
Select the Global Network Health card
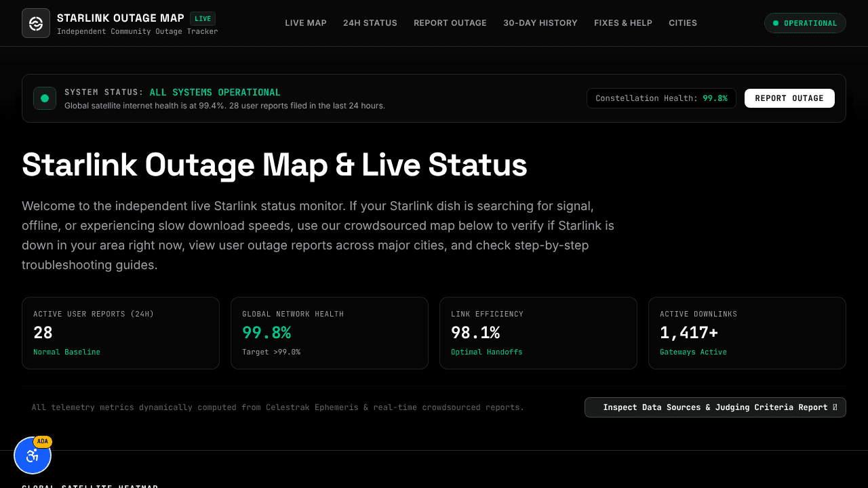click(x=330, y=333)
